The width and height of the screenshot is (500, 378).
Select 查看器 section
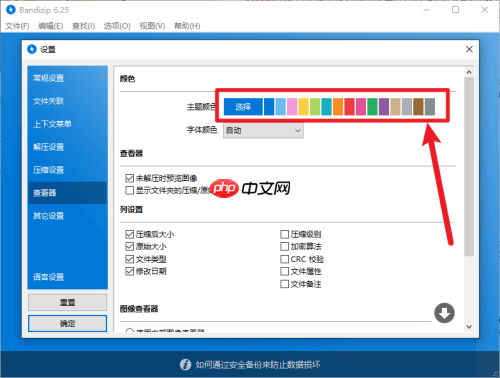(67, 193)
